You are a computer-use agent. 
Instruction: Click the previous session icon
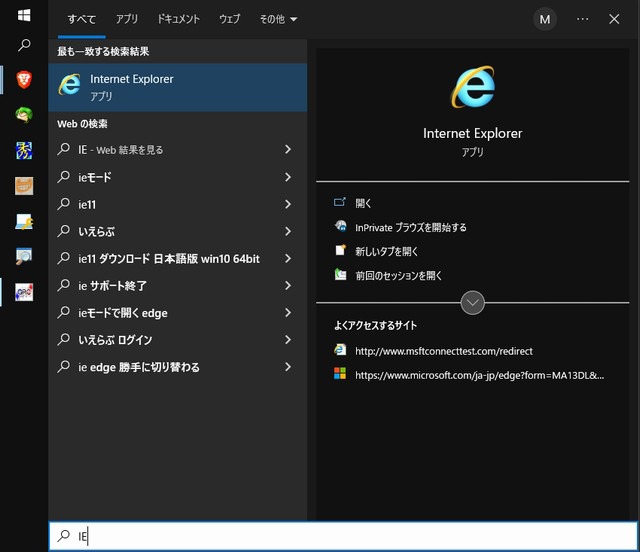(340, 274)
